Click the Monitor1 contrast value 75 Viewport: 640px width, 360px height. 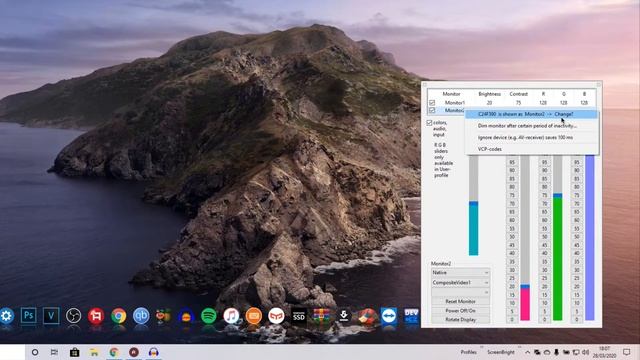(x=518, y=103)
